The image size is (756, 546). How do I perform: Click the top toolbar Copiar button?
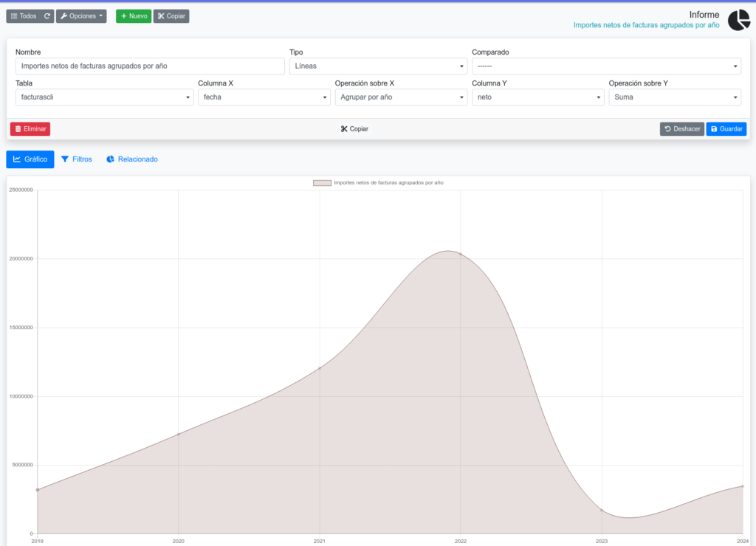pos(171,15)
